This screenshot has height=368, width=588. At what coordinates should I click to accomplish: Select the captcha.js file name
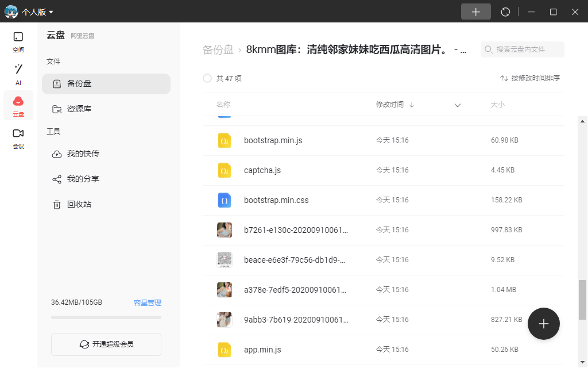pos(262,170)
